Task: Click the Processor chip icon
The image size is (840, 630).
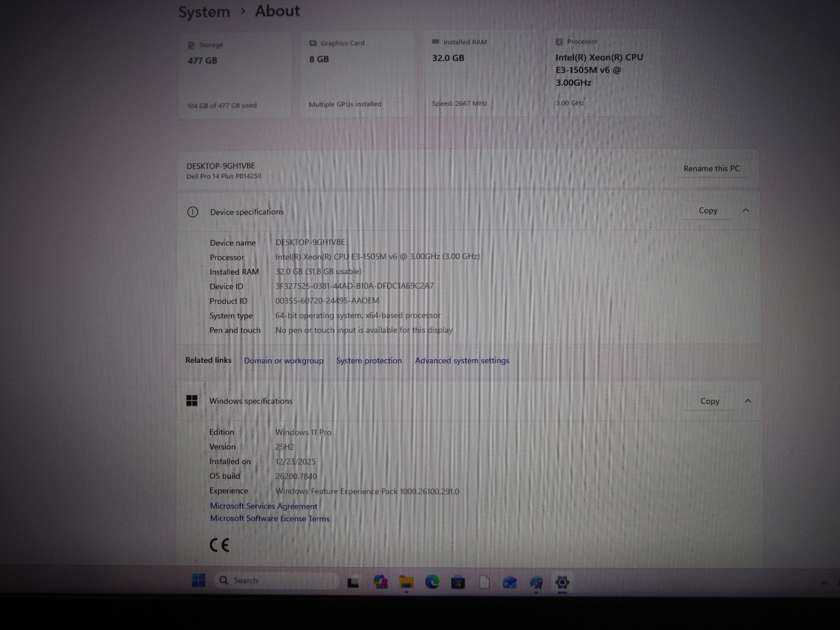Action: (559, 41)
